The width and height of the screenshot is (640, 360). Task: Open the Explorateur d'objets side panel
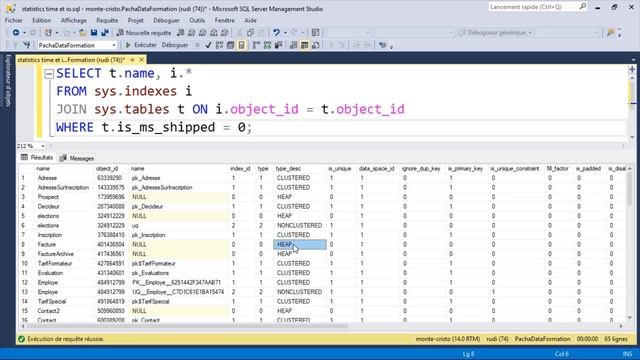click(8, 80)
